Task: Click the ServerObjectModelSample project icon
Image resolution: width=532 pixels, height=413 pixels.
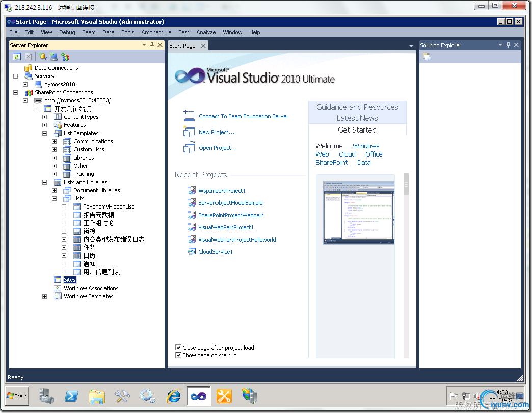Action: 192,202
